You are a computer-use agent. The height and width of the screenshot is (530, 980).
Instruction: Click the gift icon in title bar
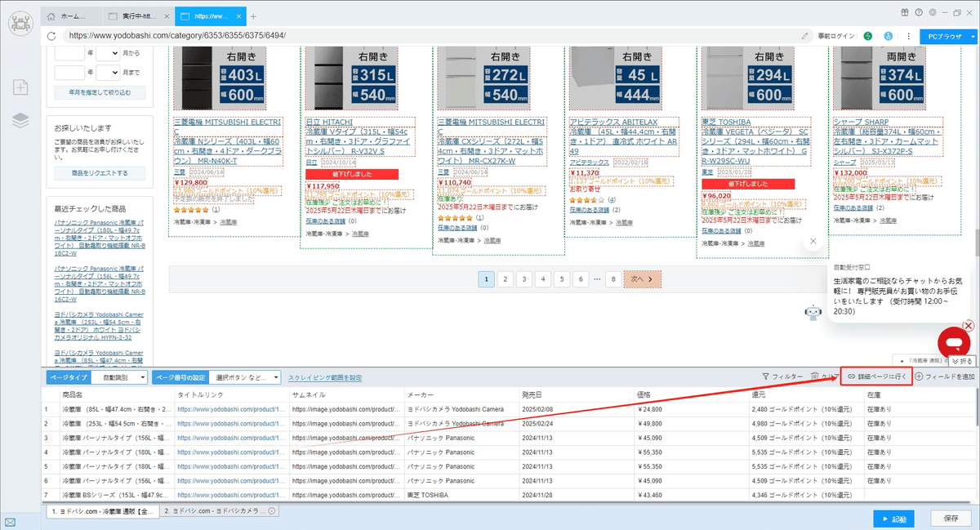905,12
